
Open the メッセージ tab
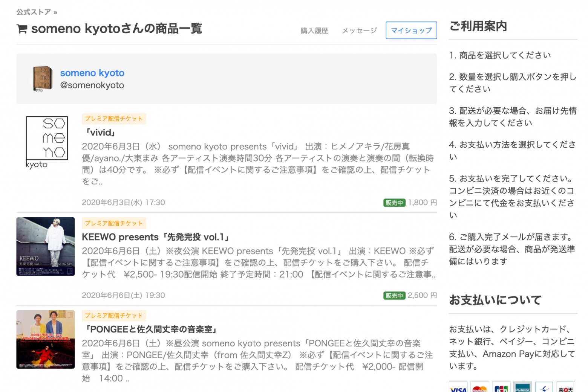point(359,31)
